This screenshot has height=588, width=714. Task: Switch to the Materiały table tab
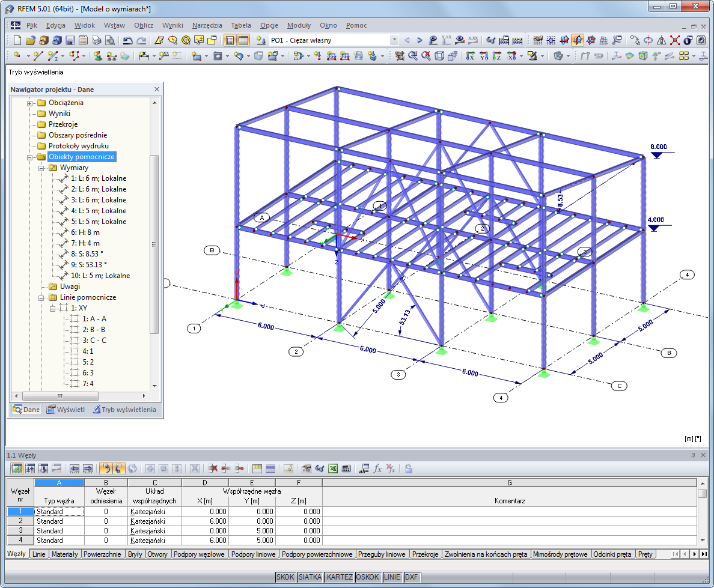pyautogui.click(x=65, y=554)
